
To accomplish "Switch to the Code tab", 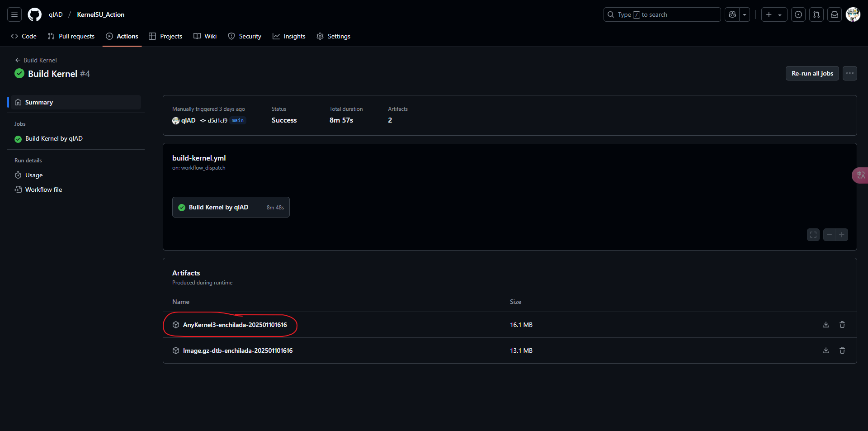I will click(x=24, y=36).
